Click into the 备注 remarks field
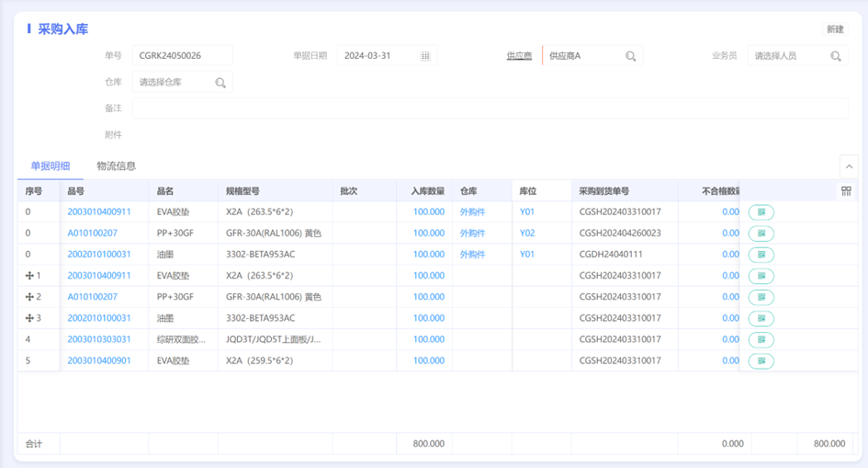This screenshot has width=868, height=468. coord(490,108)
